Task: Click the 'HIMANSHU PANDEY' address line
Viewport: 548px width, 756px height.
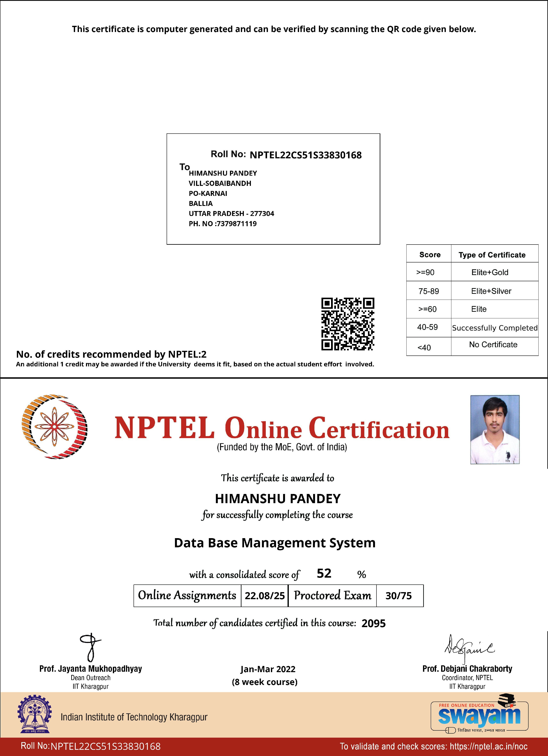Action: [223, 173]
